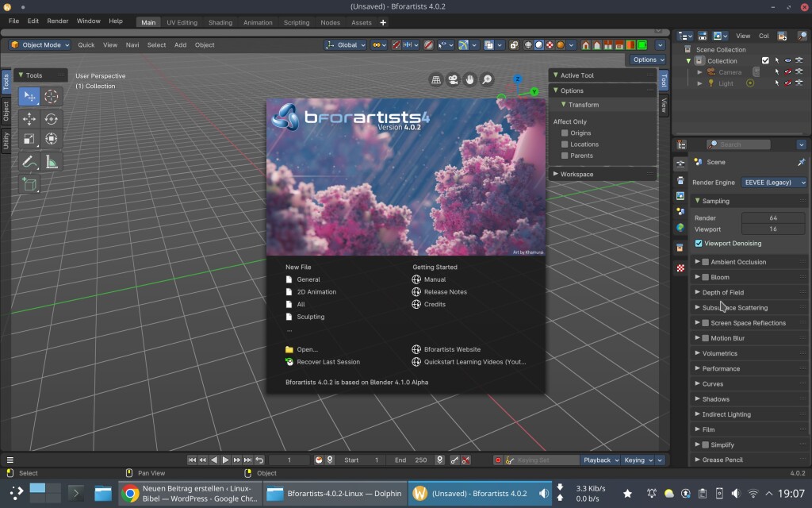Screen dimensions: 812x508
Task: Select the Add Cube tool
Action: 29,184
